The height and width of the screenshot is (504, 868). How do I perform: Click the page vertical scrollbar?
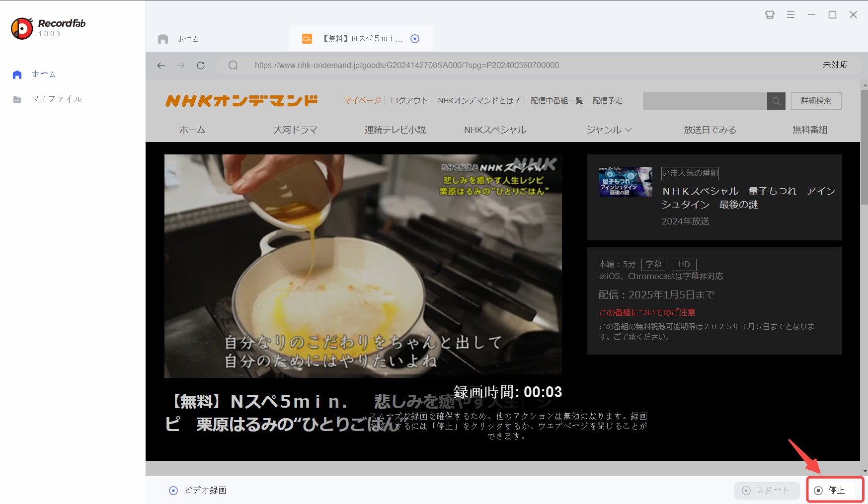point(864,149)
